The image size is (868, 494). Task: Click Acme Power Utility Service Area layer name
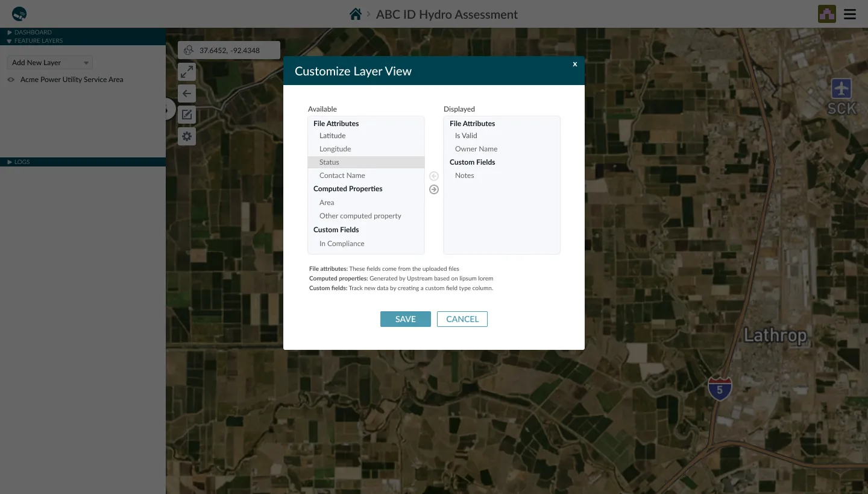pos(72,80)
